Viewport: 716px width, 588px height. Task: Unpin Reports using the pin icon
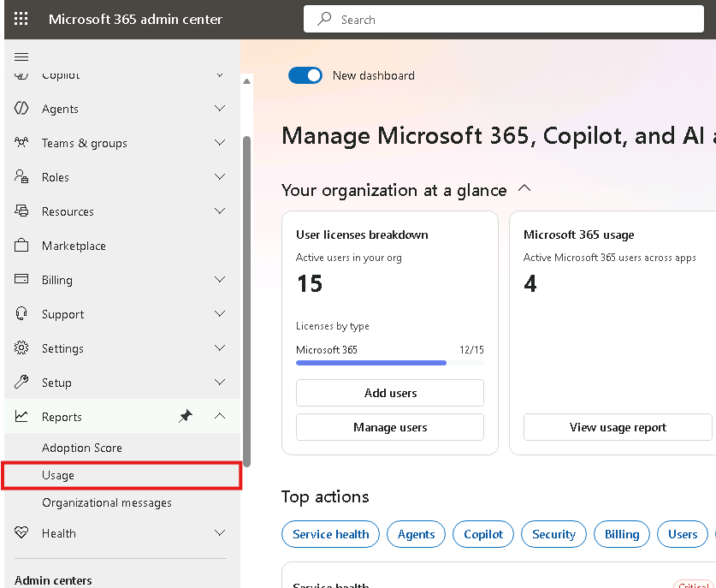[186, 416]
